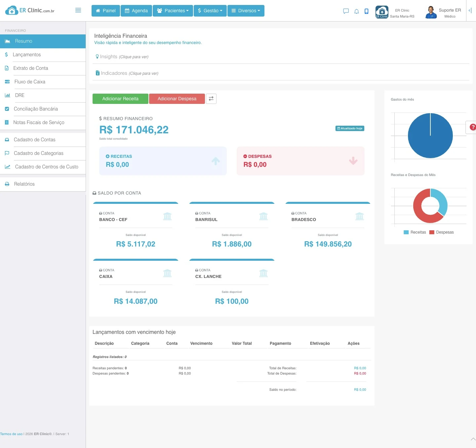Click the bank icon on CX. LANCHE card
The height and width of the screenshot is (448, 476).
(263, 273)
